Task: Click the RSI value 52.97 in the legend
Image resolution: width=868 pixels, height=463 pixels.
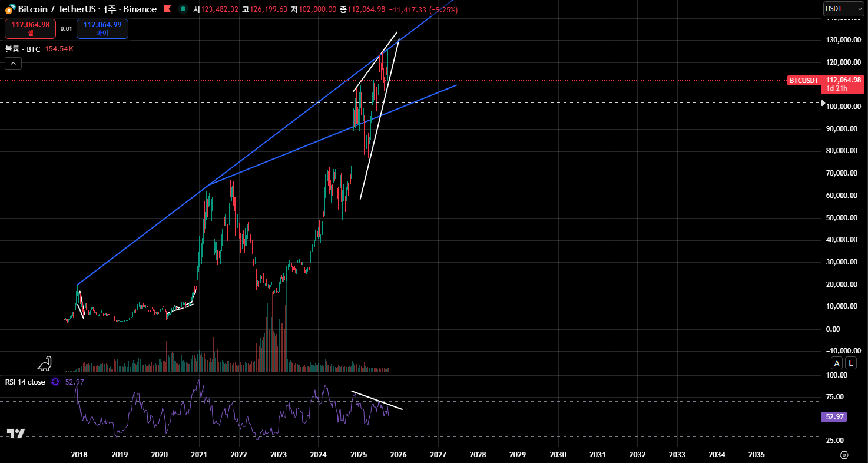Action: [x=74, y=382]
